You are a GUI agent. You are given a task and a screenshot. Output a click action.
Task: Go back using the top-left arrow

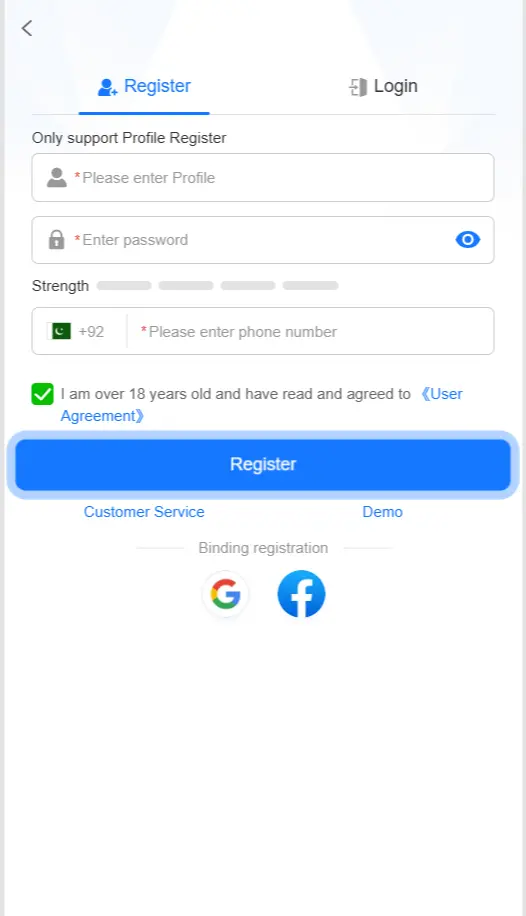click(x=27, y=28)
